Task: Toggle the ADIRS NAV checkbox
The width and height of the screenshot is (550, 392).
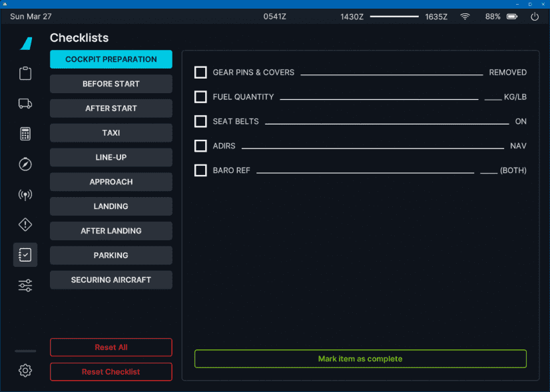Action: [x=200, y=146]
